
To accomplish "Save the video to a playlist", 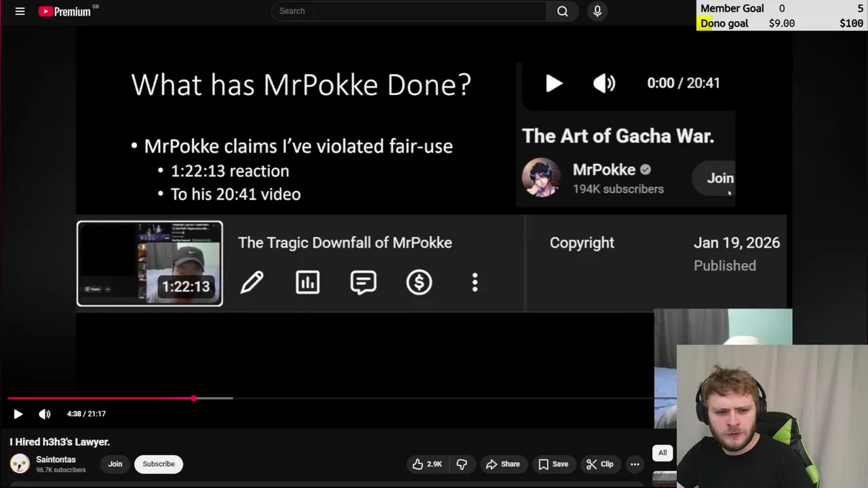I will point(553,464).
